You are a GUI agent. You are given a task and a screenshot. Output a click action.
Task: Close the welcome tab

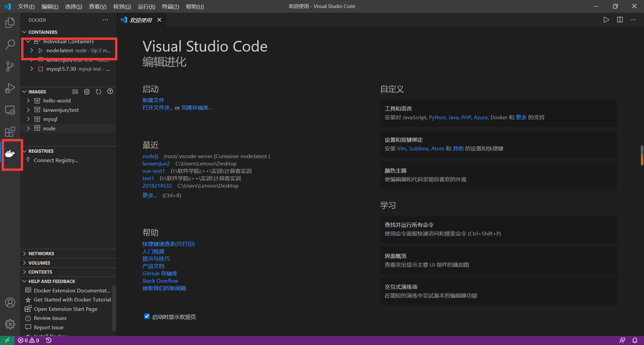click(159, 20)
